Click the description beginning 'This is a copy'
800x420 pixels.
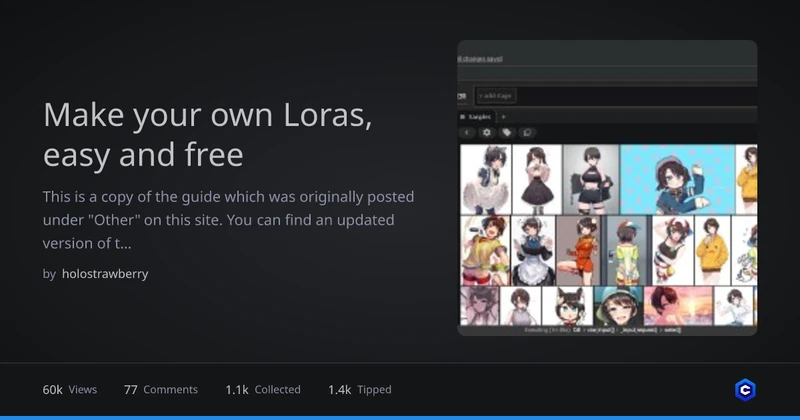tap(228, 220)
